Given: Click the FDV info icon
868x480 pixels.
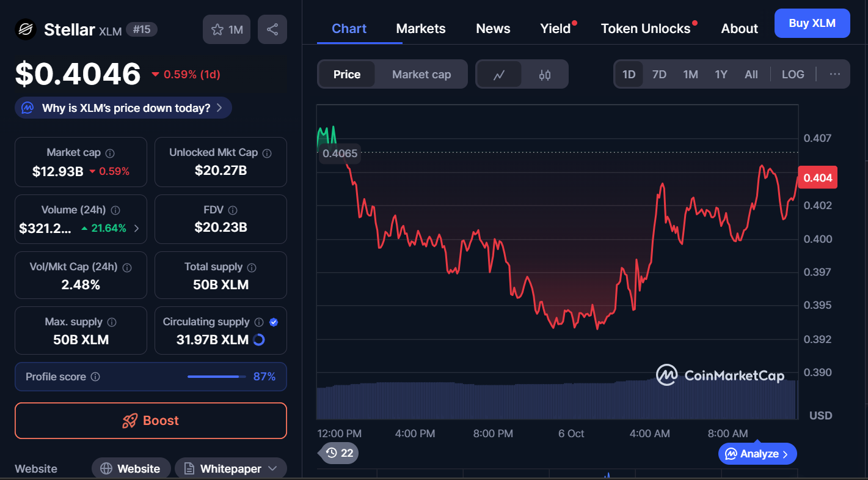Looking at the screenshot, I should (x=232, y=210).
